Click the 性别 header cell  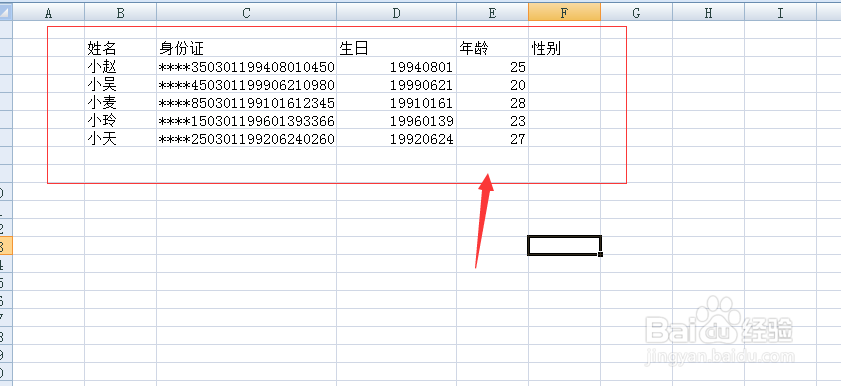pyautogui.click(x=564, y=48)
